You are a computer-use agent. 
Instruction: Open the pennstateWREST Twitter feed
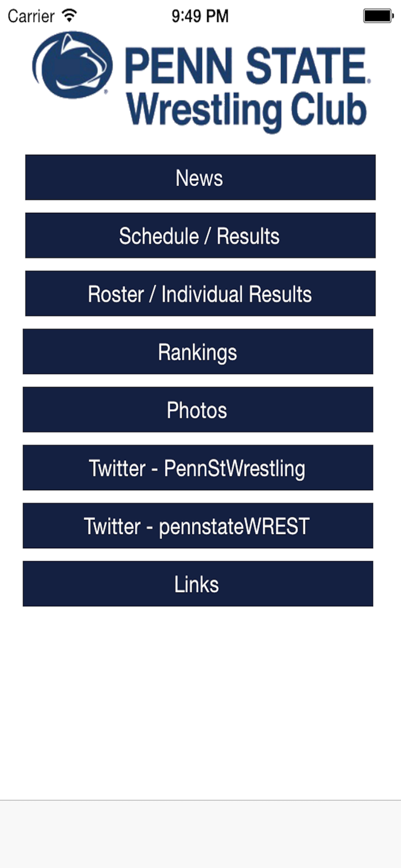tap(198, 525)
